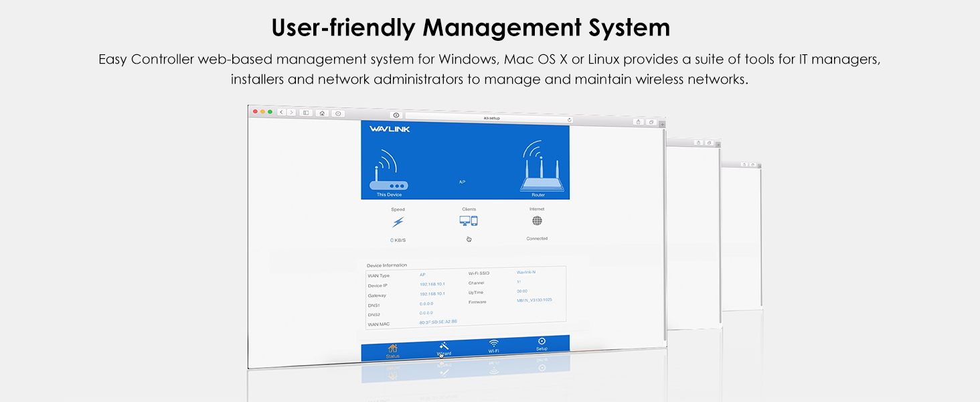The width and height of the screenshot is (980, 402).
Task: Click the browser forward arrow
Action: 291,113
